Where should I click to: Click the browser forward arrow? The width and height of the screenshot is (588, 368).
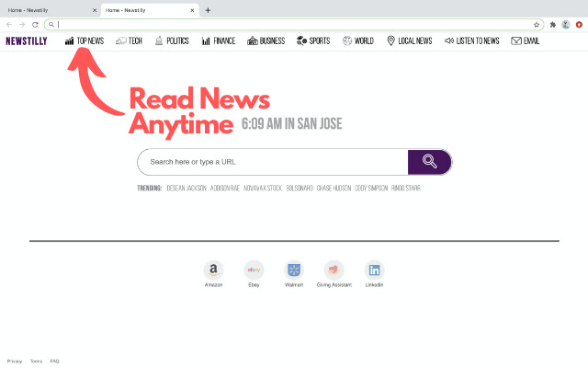click(x=22, y=25)
